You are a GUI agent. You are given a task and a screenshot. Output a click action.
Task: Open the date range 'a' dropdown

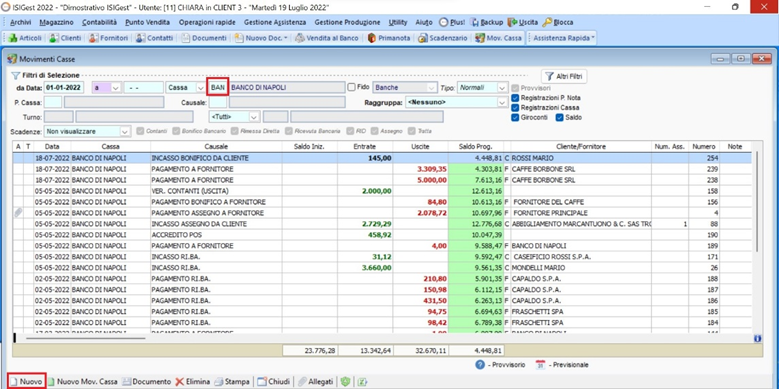click(x=106, y=87)
